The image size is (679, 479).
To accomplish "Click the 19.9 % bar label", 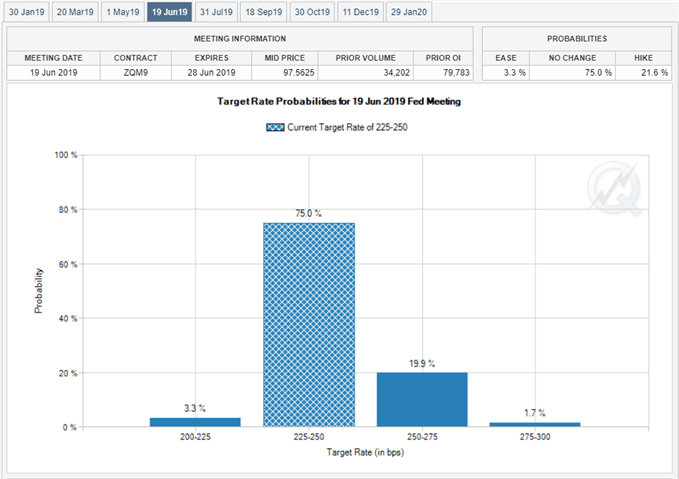I will click(x=422, y=364).
